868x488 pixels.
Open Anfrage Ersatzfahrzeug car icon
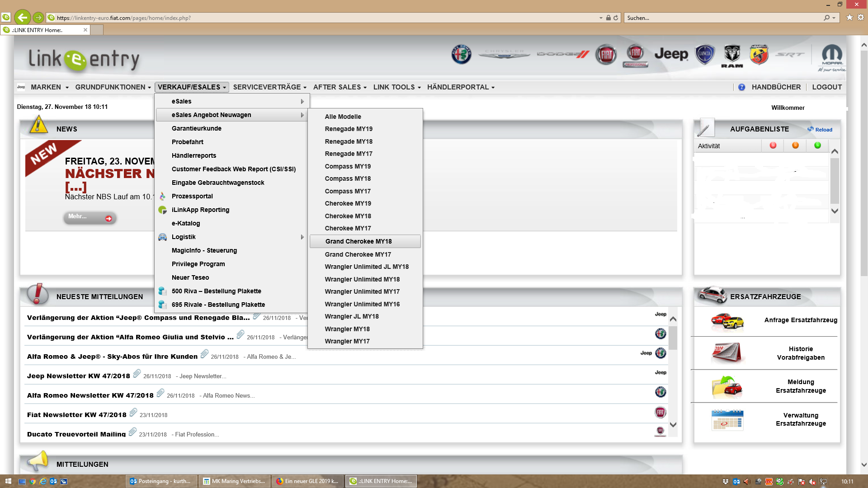pos(727,320)
